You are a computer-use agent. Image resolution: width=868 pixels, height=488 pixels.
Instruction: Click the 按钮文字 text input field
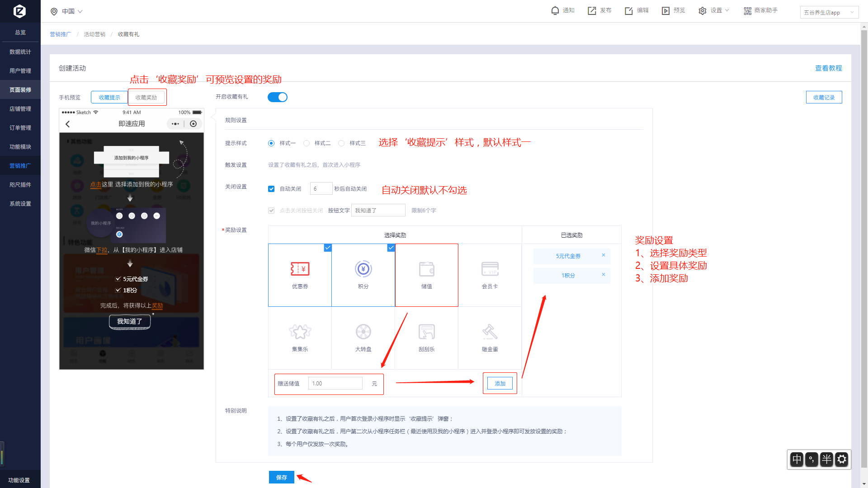(x=378, y=211)
